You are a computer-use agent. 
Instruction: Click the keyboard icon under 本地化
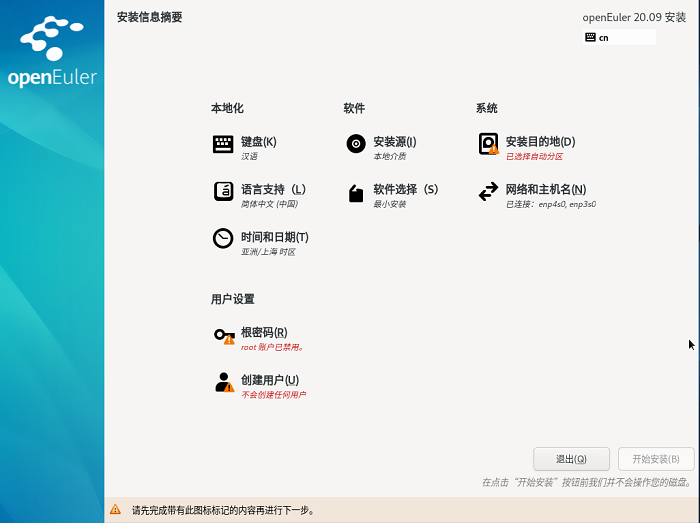(x=222, y=144)
